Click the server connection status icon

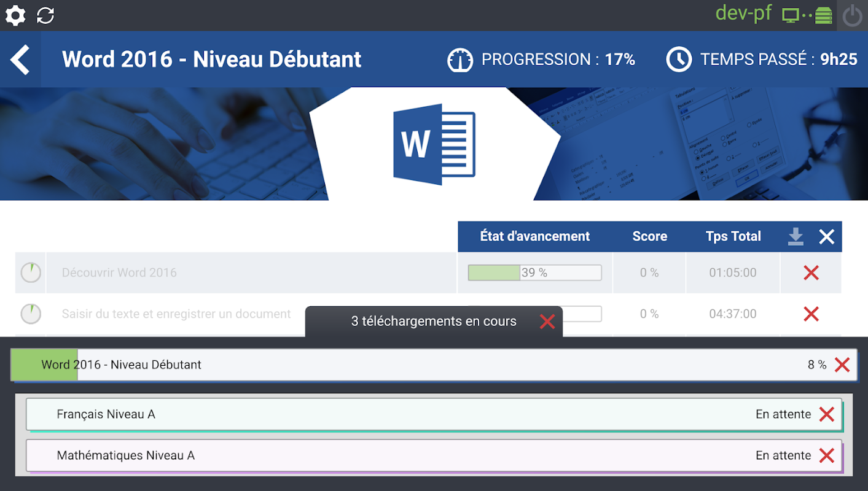(807, 15)
